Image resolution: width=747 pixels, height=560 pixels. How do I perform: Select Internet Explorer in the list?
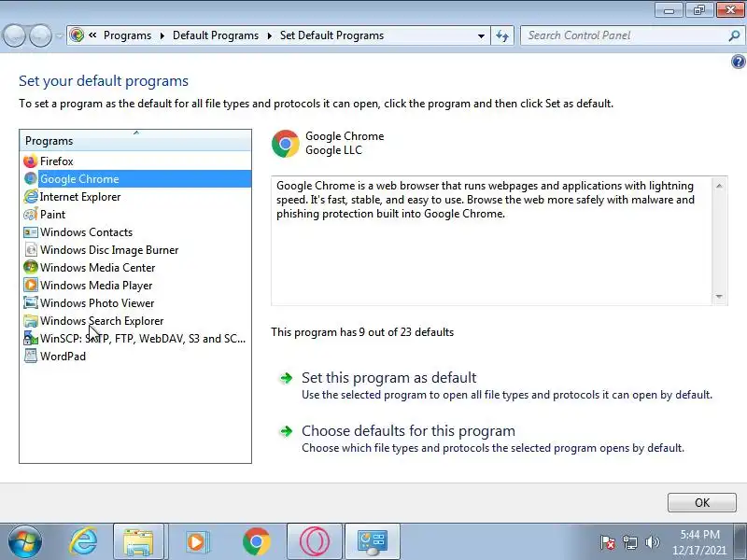pyautogui.click(x=80, y=197)
